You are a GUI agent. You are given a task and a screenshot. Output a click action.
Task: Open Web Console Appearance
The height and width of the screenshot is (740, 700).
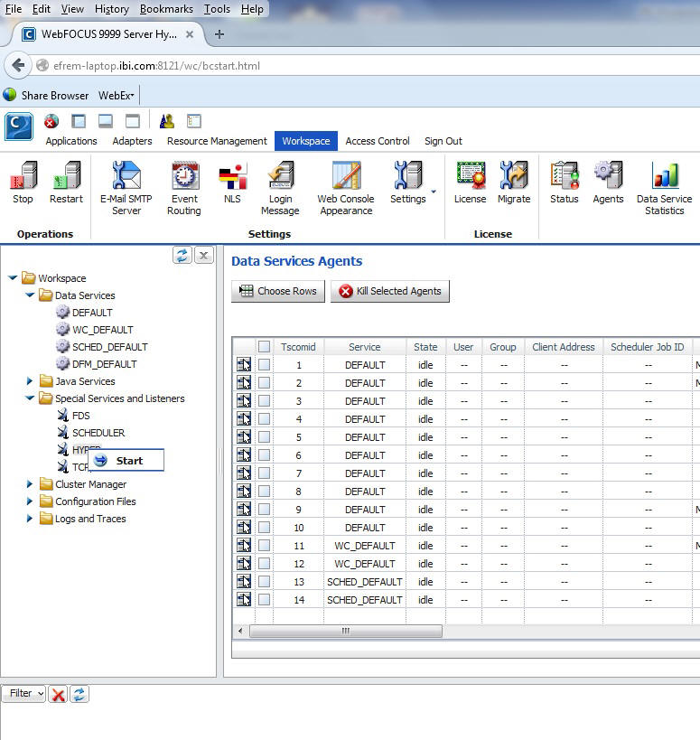(346, 175)
